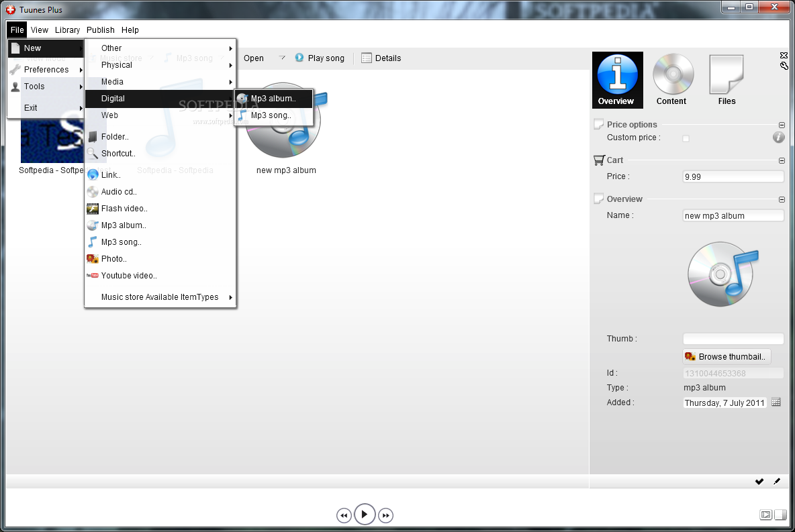Click the cart icon in Cart section

(x=599, y=160)
